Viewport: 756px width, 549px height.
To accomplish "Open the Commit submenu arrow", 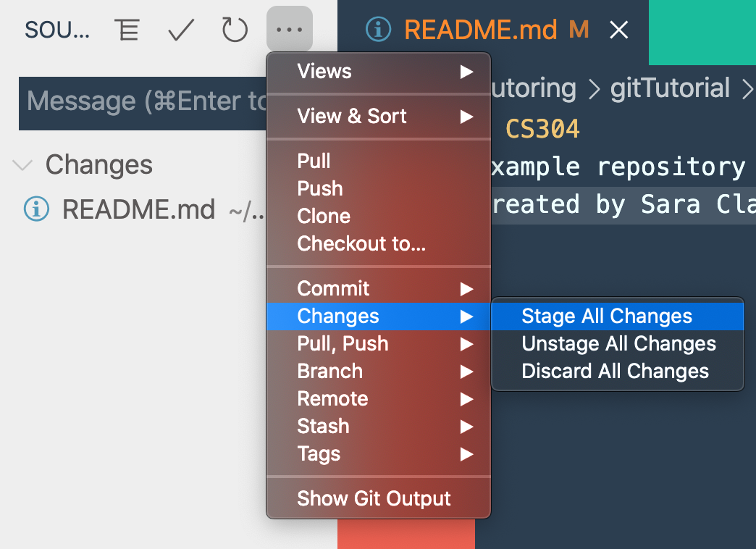I will point(466,289).
